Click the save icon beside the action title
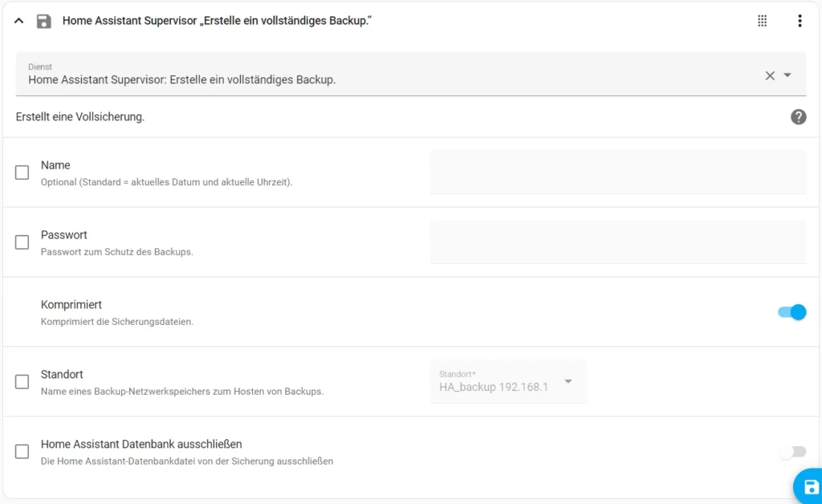Screen dimensions: 822x504 (44, 21)
